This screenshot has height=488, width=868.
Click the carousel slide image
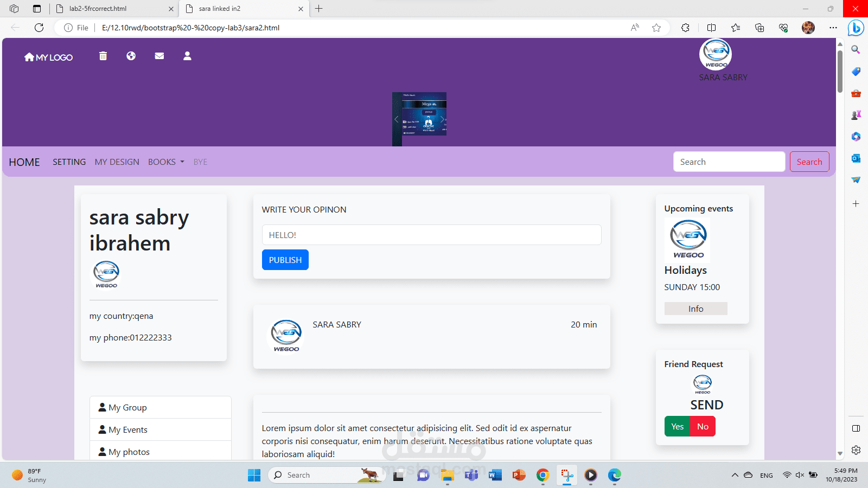coord(419,119)
